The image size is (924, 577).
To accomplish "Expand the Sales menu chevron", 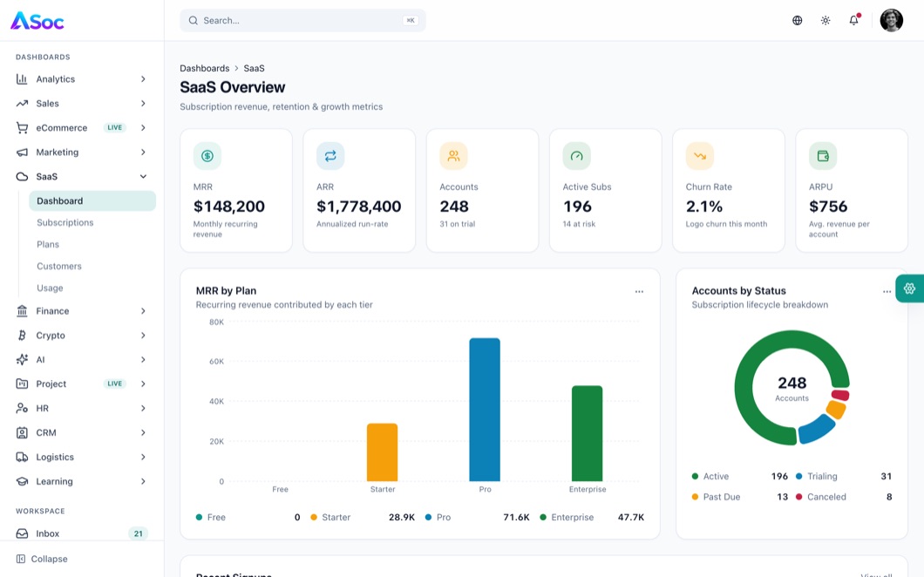I will coord(143,103).
